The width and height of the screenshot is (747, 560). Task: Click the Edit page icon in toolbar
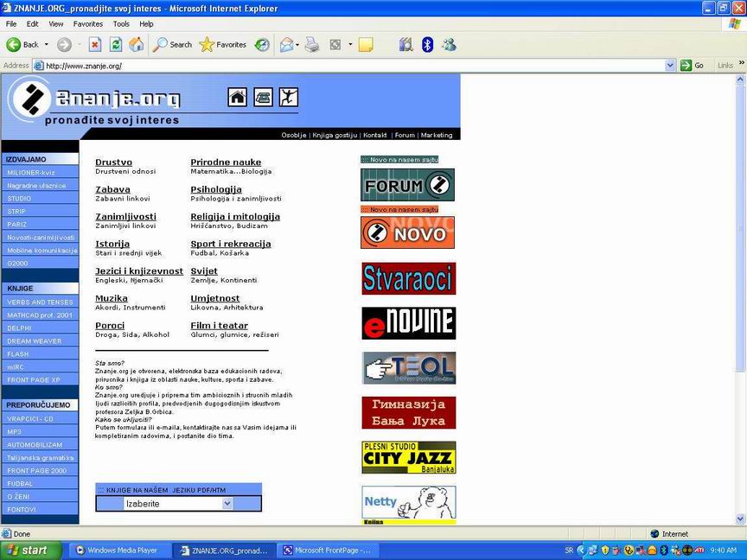tap(335, 45)
